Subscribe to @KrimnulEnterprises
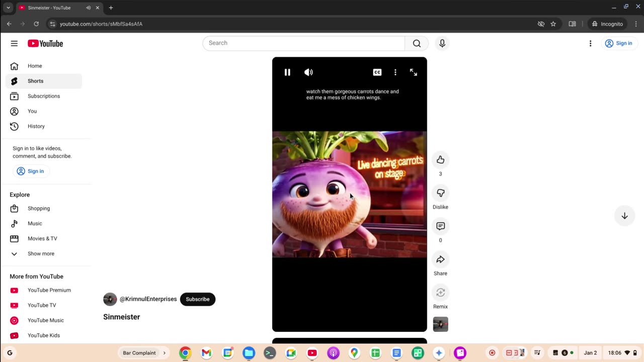Image resolution: width=644 pixels, height=362 pixels. pos(198,299)
